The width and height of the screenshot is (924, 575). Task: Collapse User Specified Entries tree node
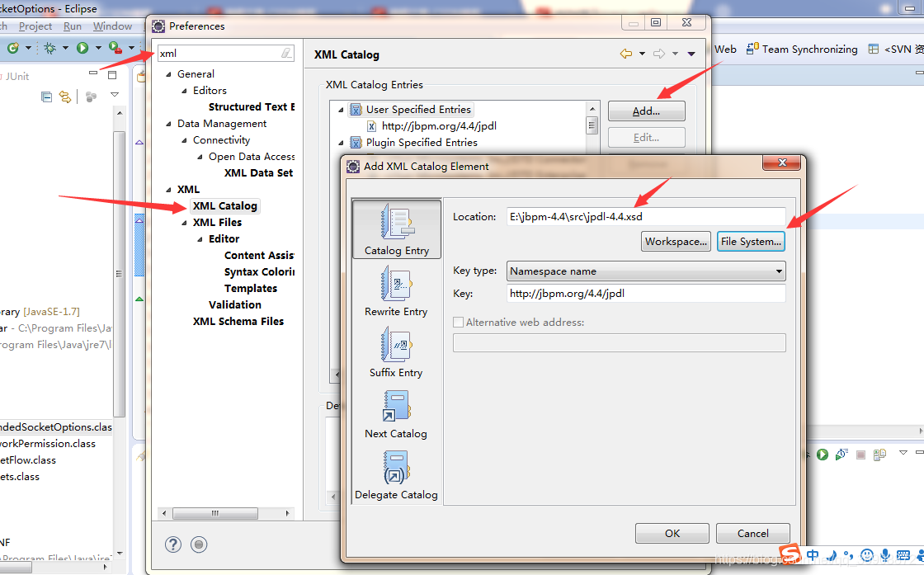coord(341,110)
